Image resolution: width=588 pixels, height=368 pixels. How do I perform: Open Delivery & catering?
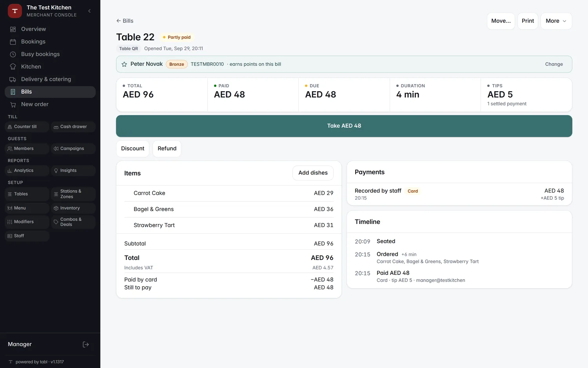(x=50, y=79)
